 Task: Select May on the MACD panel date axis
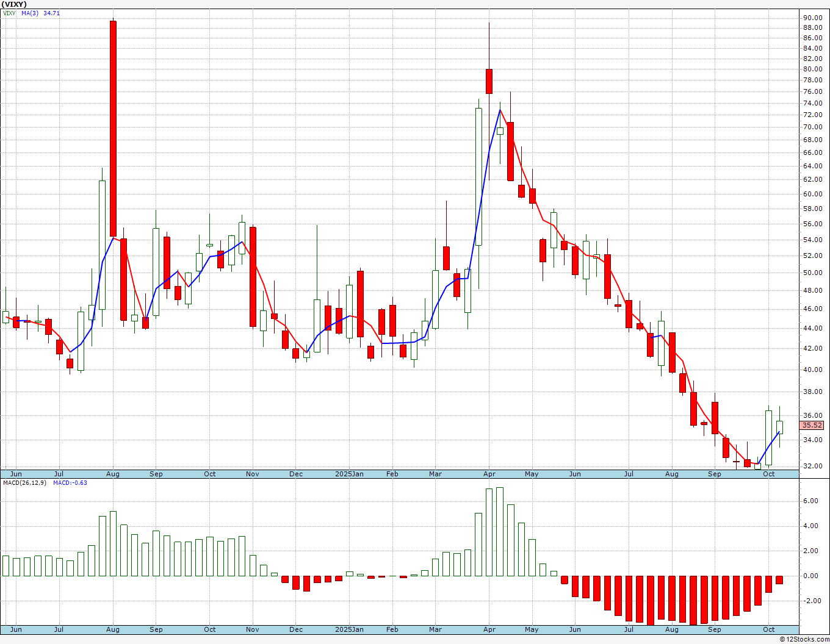[532, 629]
